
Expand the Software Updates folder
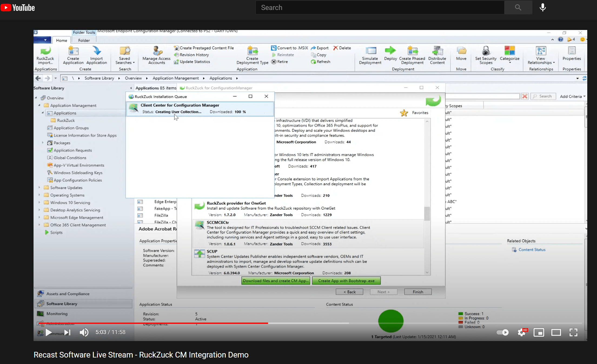pyautogui.click(x=39, y=187)
